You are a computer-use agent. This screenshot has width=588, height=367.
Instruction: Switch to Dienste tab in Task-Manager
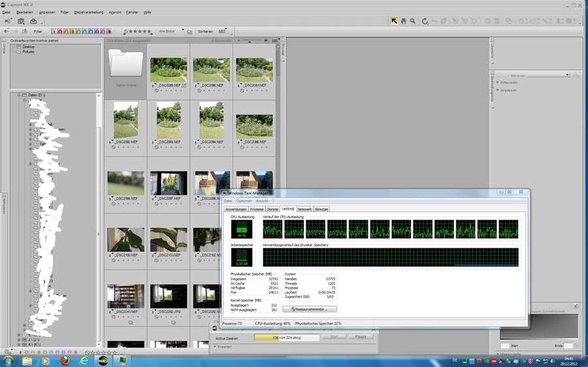tap(272, 209)
